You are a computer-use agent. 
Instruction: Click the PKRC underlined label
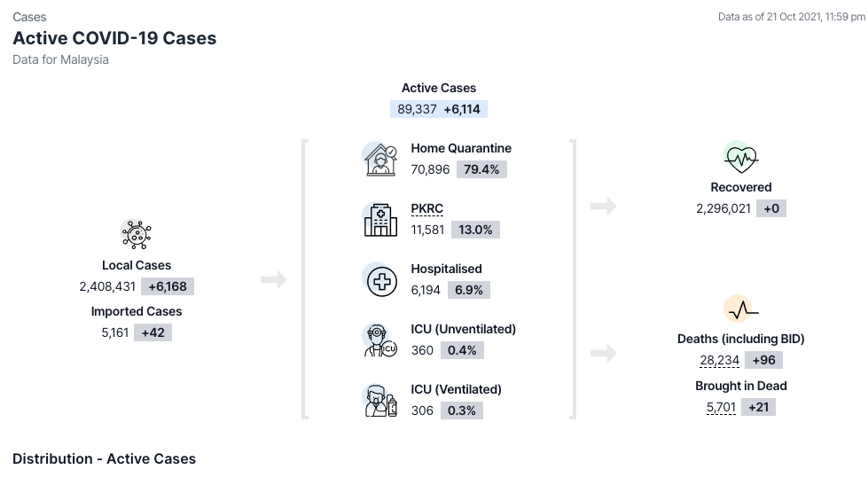tap(426, 209)
